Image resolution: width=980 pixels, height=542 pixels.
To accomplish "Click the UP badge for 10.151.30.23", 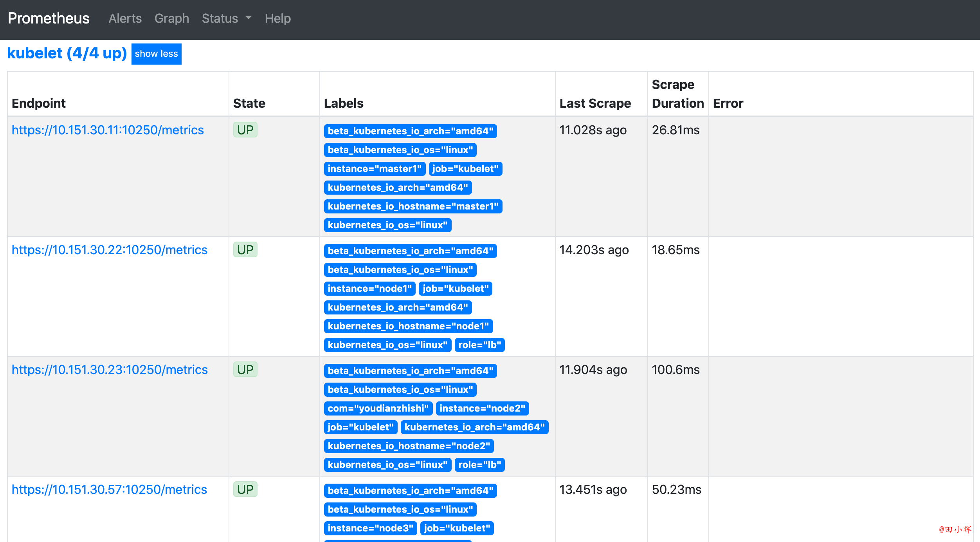I will point(245,370).
